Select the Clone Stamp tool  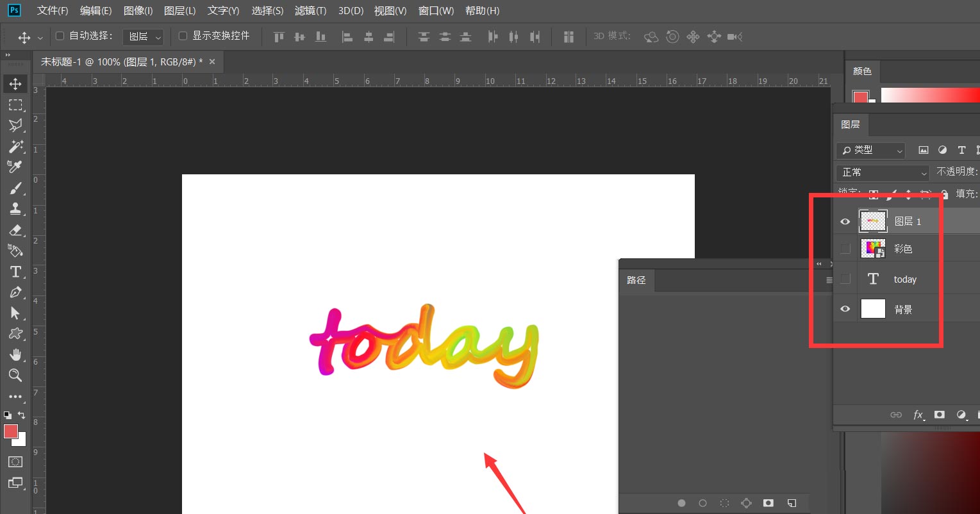coord(15,208)
